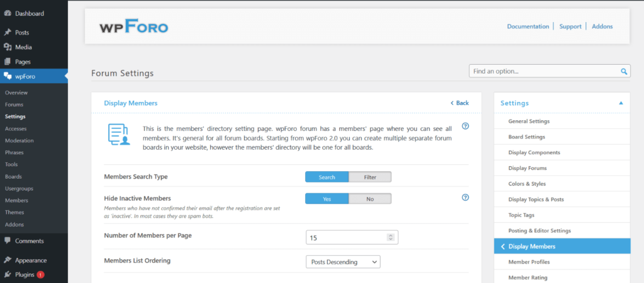
Task: Click the Posts pushpin icon
Action: click(8, 32)
